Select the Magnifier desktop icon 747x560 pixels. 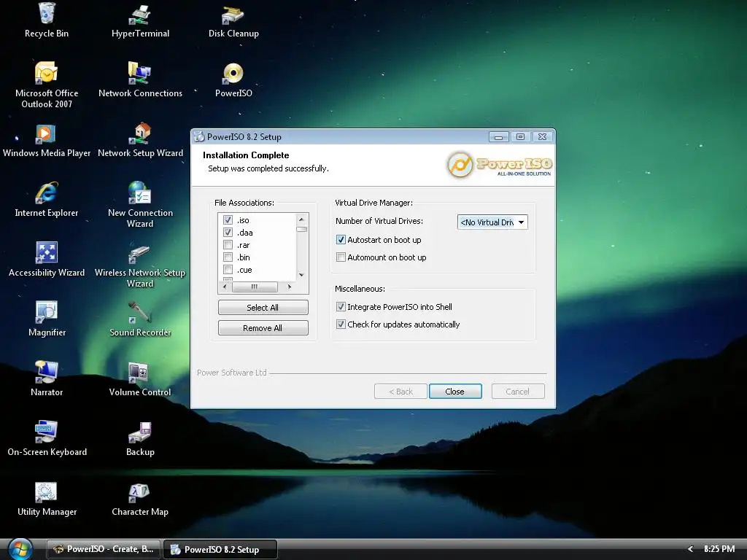[47, 319]
